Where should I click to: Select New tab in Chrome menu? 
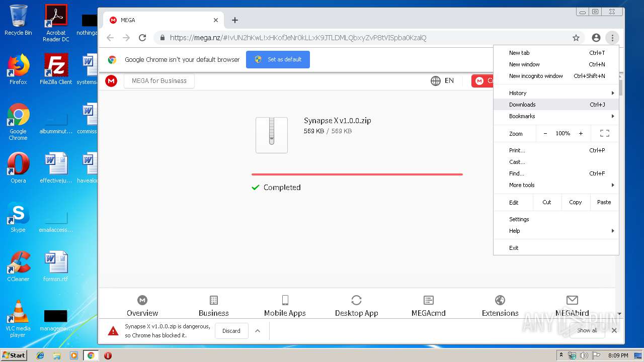[x=556, y=53]
